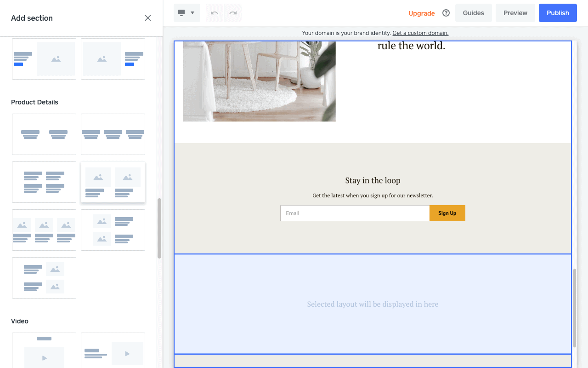Click the Add section panel scrollbar
Screen dimensions: 588x368
[x=159, y=229]
